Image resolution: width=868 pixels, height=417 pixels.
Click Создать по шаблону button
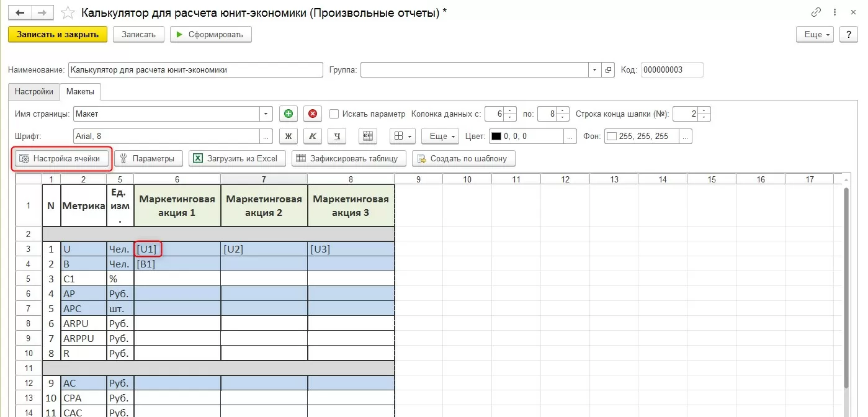click(463, 158)
